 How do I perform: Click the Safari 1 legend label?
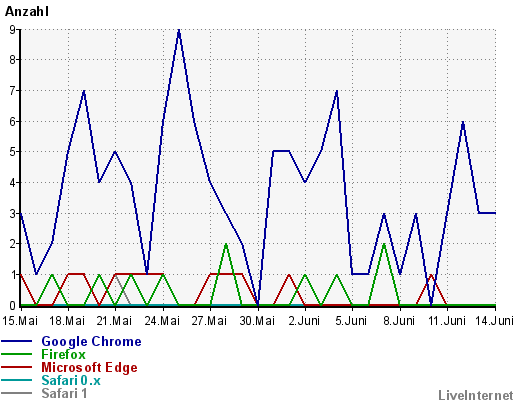[64, 393]
